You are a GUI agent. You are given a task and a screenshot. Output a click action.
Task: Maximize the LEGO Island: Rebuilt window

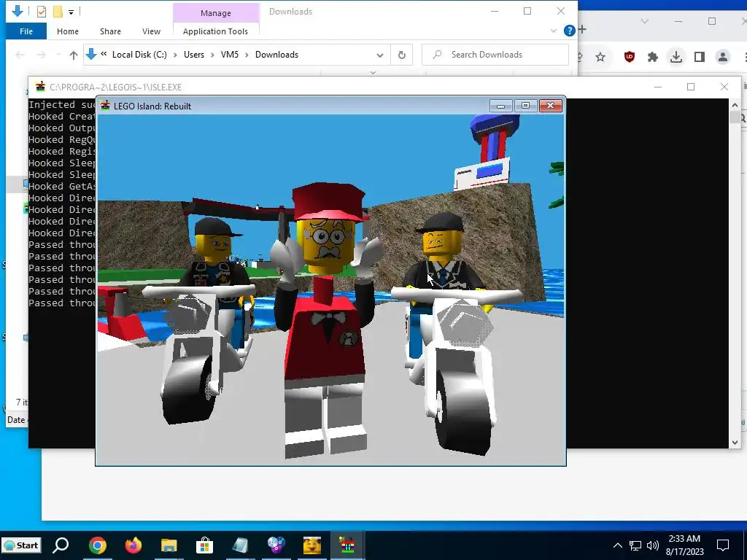point(525,106)
